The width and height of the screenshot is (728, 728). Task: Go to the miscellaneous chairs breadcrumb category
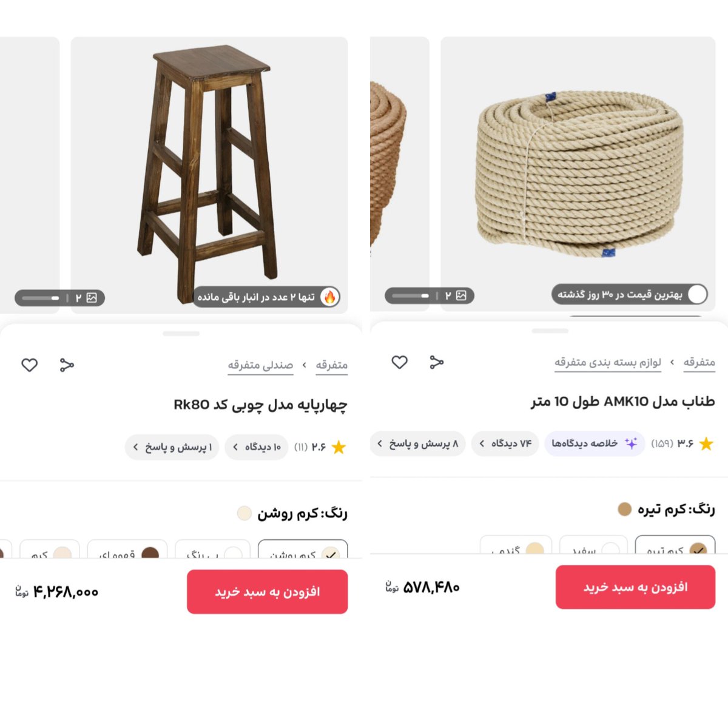(260, 365)
